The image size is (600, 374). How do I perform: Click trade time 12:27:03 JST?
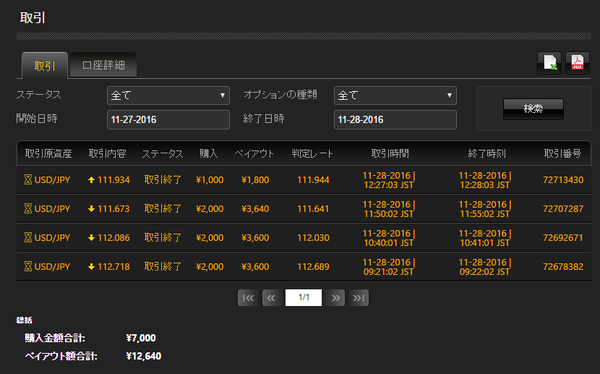coord(389,185)
